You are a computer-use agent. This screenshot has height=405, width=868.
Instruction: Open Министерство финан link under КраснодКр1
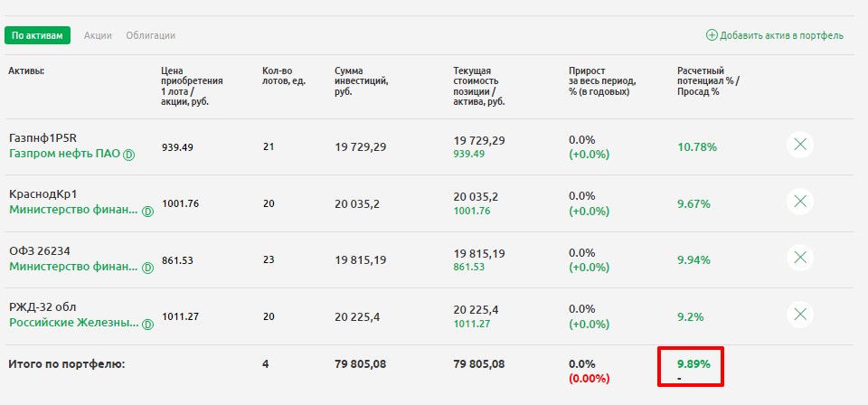click(x=73, y=210)
